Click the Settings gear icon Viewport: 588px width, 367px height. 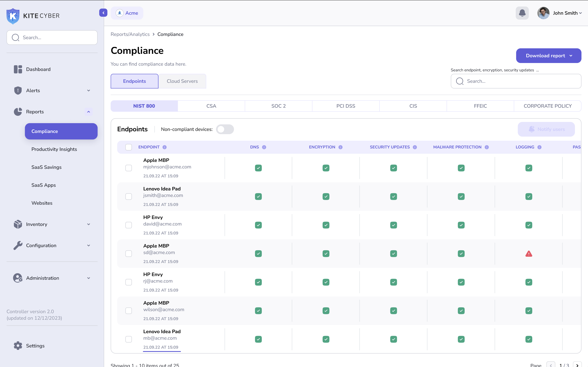pyautogui.click(x=18, y=346)
